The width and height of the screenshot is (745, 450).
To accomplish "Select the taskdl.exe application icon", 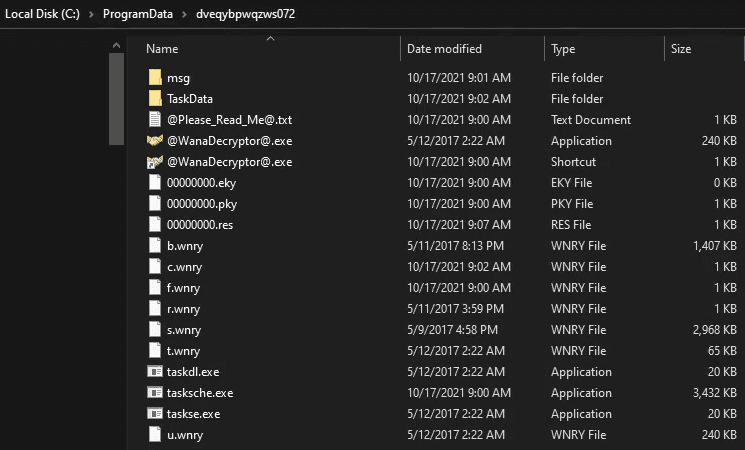I will pyautogui.click(x=154, y=372).
